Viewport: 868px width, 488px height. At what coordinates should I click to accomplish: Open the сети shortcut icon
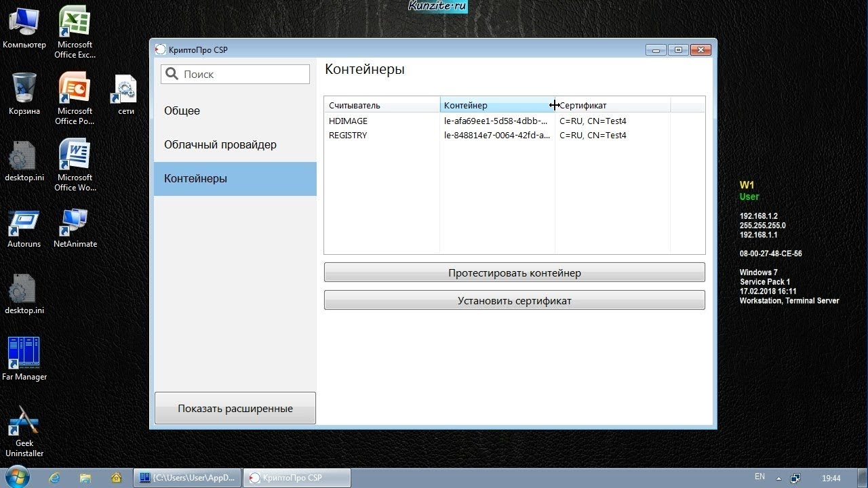[x=126, y=95]
